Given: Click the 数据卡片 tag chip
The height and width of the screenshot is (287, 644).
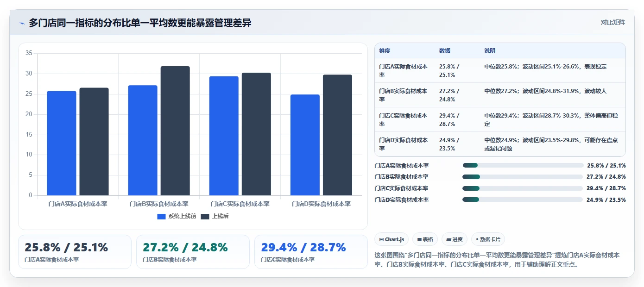Looking at the screenshot, I should 488,239.
